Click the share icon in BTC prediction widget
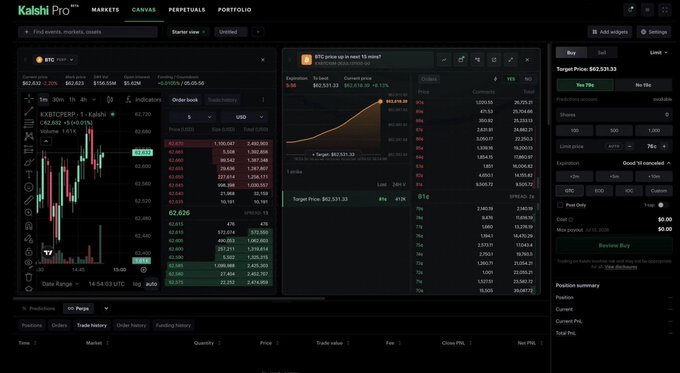This screenshot has height=373, width=680. 477,60
